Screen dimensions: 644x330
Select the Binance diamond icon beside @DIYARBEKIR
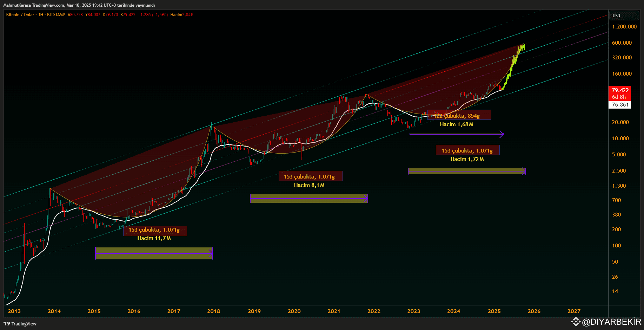pos(576,321)
